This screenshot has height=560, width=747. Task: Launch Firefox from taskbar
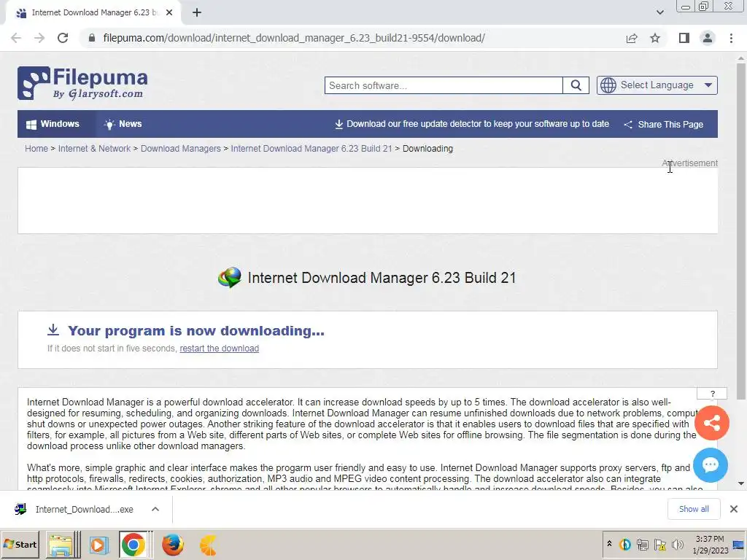click(172, 545)
